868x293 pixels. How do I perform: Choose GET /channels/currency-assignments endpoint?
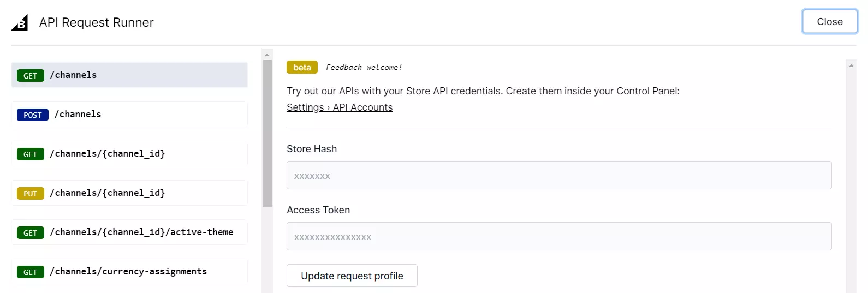click(x=129, y=272)
